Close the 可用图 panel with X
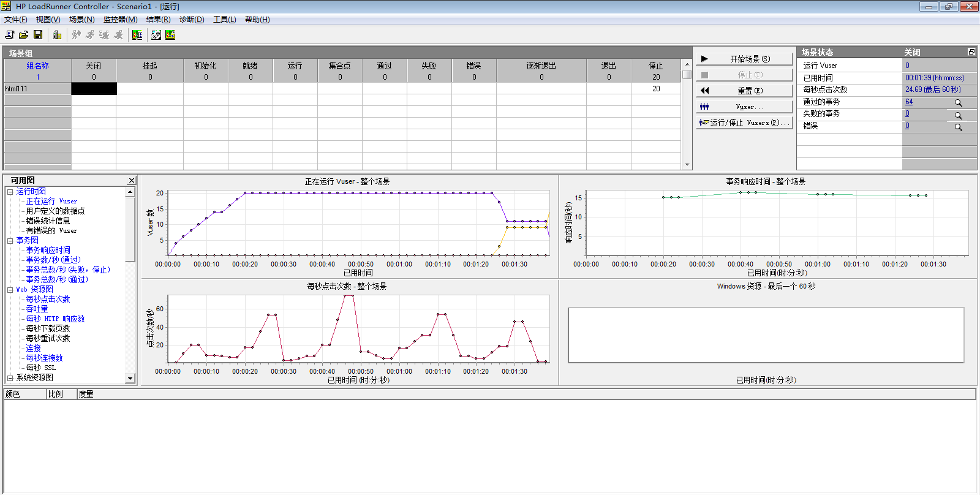The width and height of the screenshot is (980, 495). [132, 180]
